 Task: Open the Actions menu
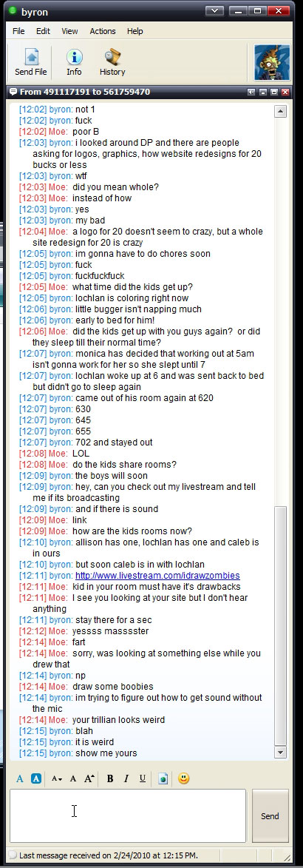coord(103,31)
